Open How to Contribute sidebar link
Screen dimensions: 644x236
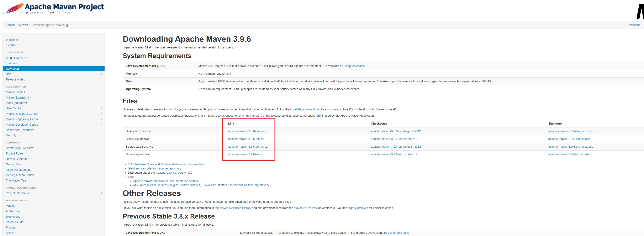click(17, 159)
